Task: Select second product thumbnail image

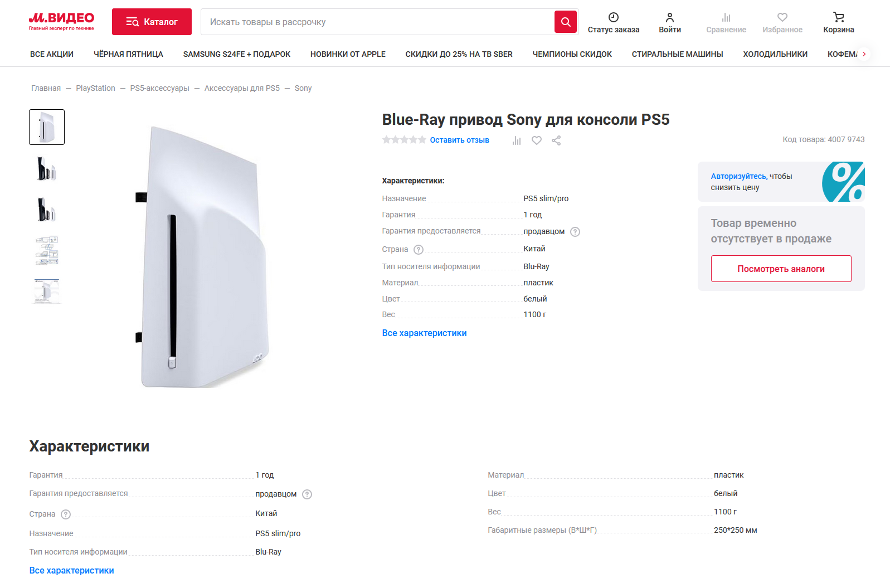Action: tap(47, 168)
